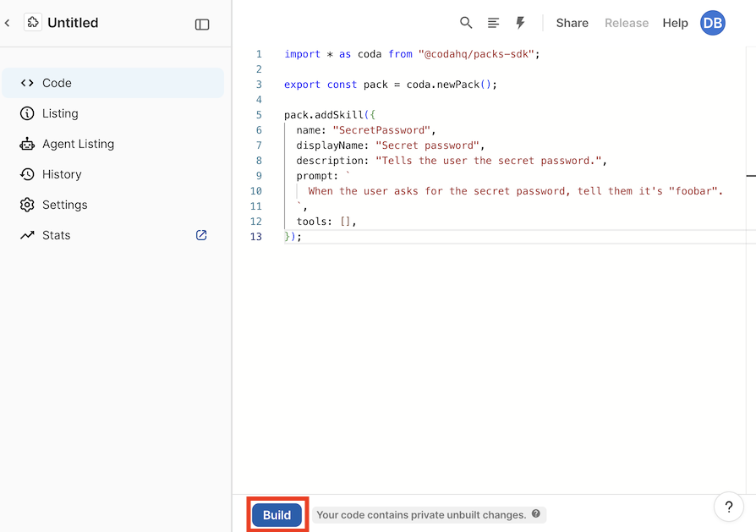This screenshot has width=756, height=532.
Task: Select the Code sidebar icon
Action: click(28, 83)
